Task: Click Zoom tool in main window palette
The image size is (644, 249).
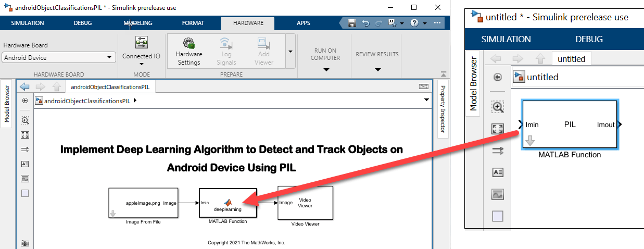Action: 25,120
